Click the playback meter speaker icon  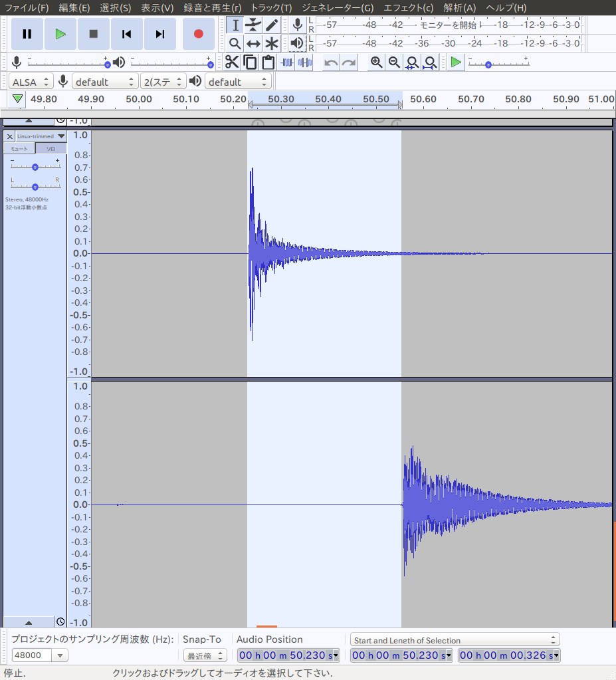[x=298, y=43]
